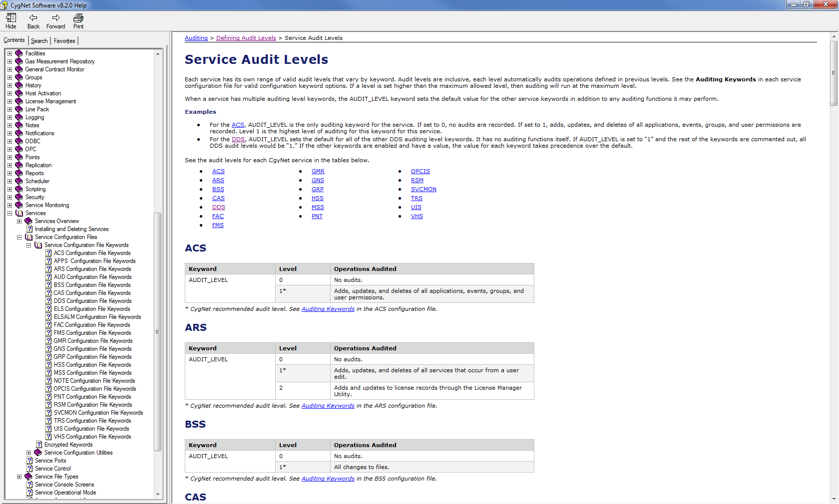The image size is (839, 504).
Task: Click the ODBC book icon
Action: pyautogui.click(x=19, y=141)
